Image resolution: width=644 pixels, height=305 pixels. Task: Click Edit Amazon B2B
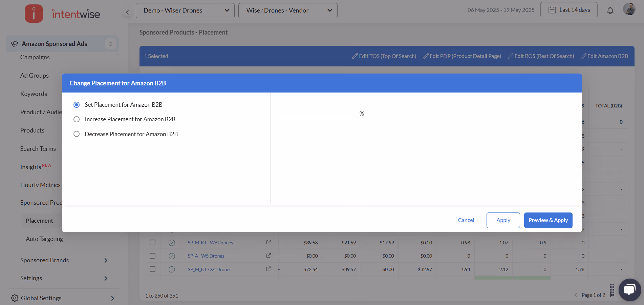click(x=604, y=56)
